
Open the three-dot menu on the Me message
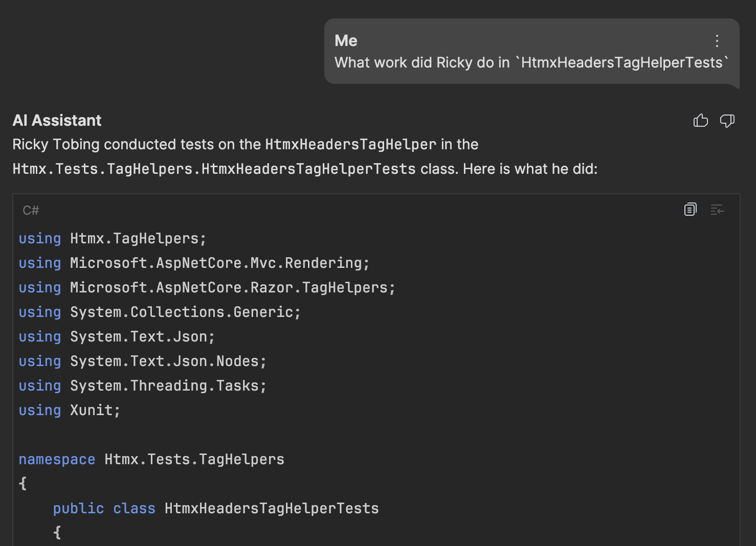coord(717,41)
